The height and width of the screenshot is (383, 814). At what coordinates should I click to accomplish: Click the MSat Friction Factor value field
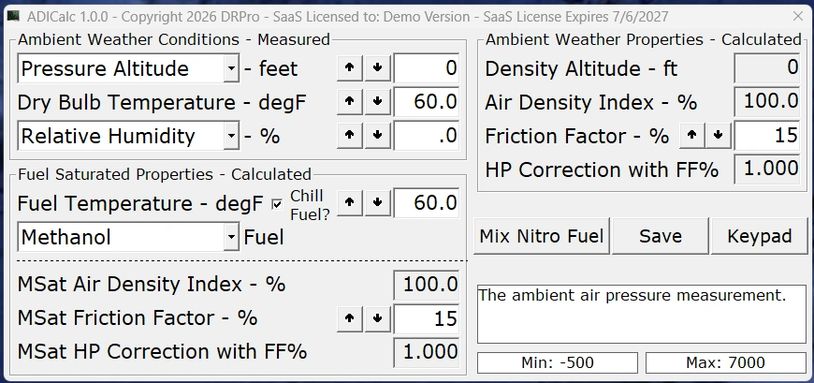[426, 318]
